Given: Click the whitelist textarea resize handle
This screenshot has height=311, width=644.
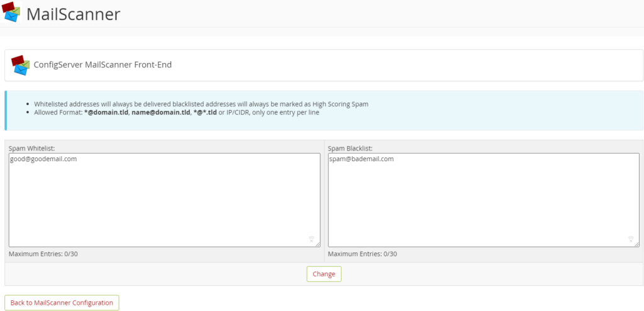Looking at the screenshot, I should click(x=318, y=244).
